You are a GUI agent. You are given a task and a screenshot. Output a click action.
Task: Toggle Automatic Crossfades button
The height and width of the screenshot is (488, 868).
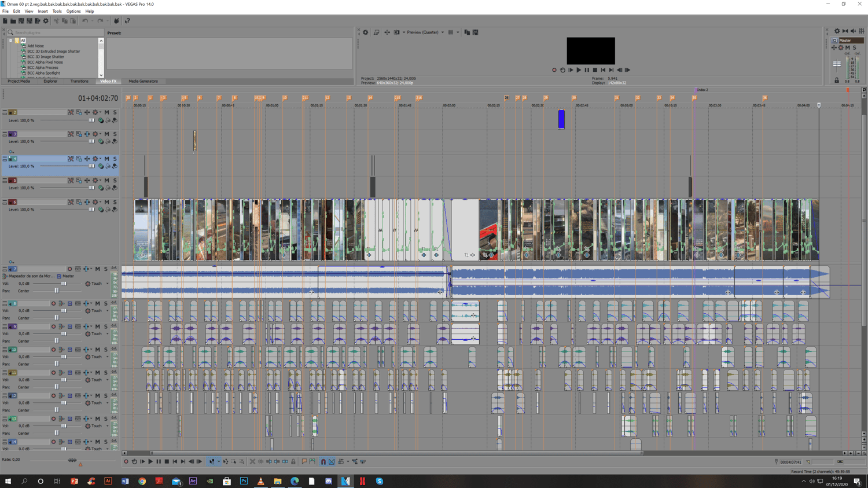[x=332, y=461]
